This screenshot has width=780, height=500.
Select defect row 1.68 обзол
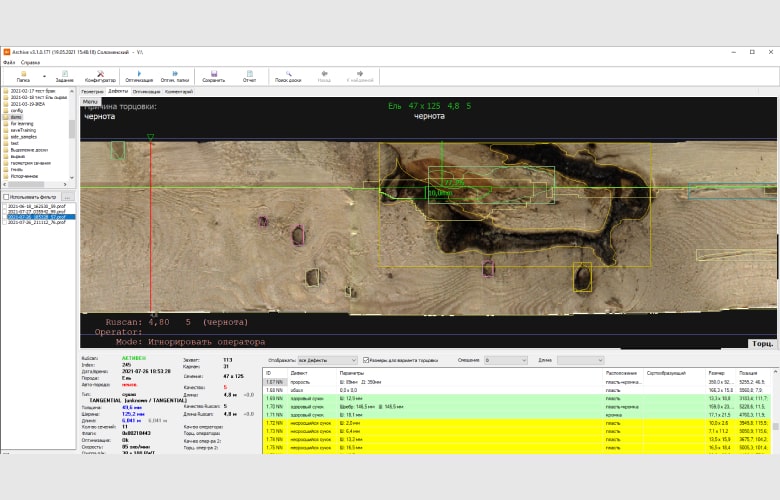tap(517, 390)
